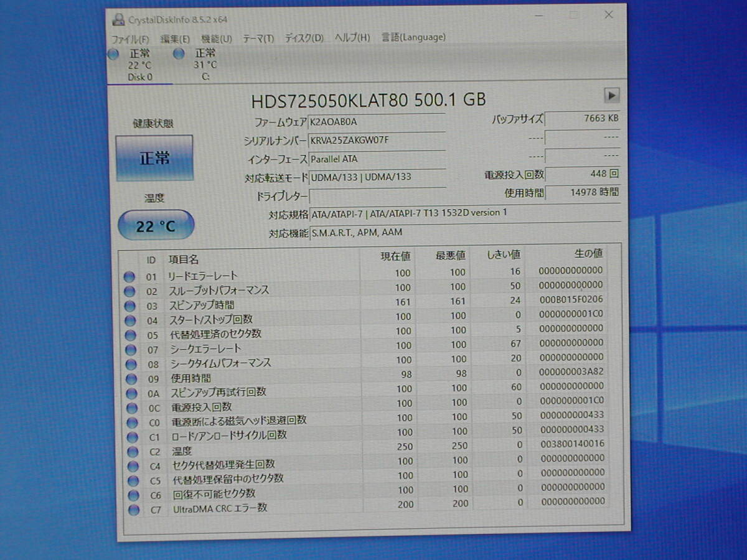Click the ID column header

point(151,260)
